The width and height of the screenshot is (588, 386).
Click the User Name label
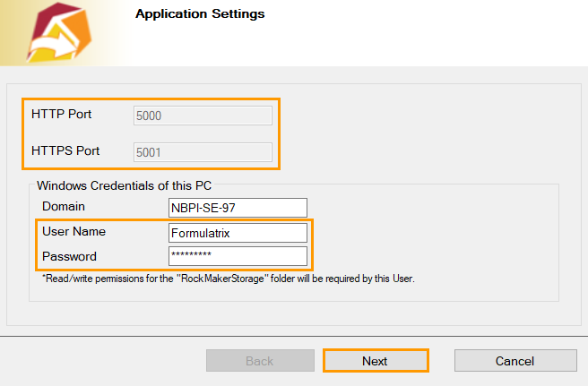tap(73, 231)
